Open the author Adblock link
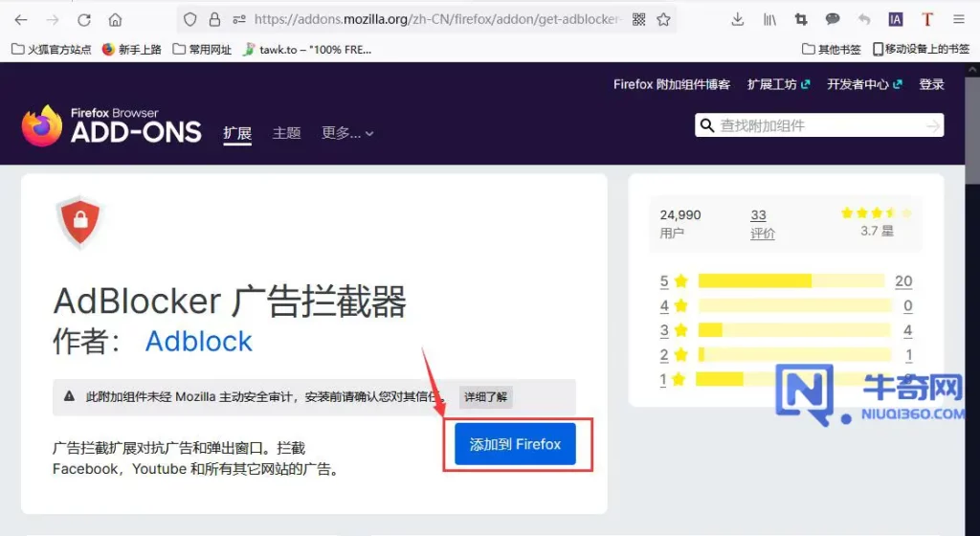 pyautogui.click(x=199, y=342)
